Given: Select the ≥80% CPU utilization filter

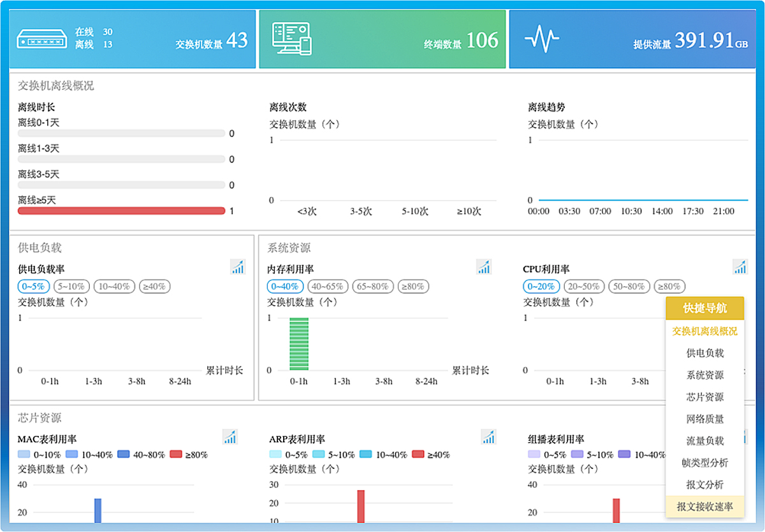Looking at the screenshot, I should point(669,287).
